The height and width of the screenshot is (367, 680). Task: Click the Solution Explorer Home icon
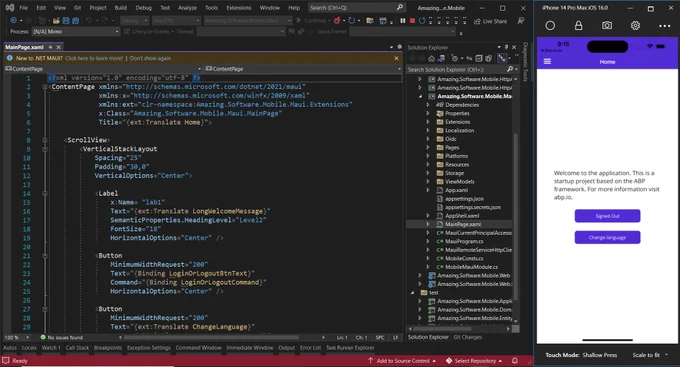pyautogui.click(x=431, y=59)
